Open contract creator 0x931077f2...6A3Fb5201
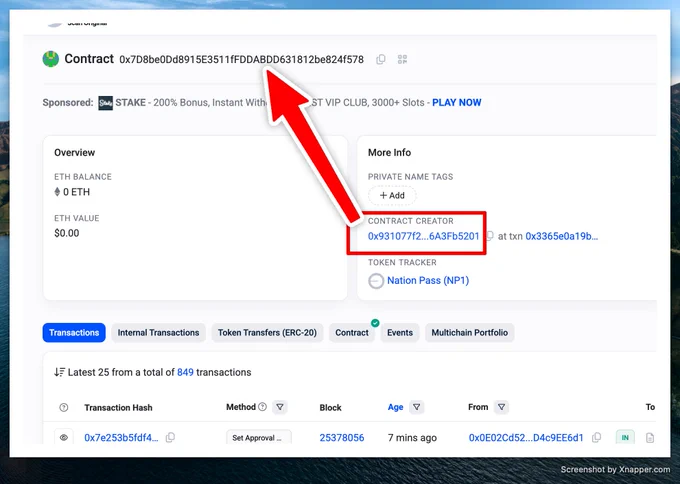 (x=424, y=236)
